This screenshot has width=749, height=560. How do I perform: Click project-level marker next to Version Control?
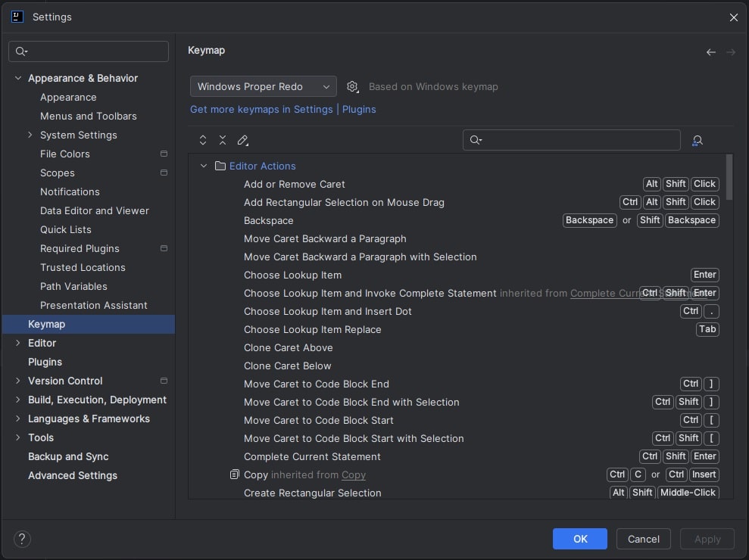(164, 381)
